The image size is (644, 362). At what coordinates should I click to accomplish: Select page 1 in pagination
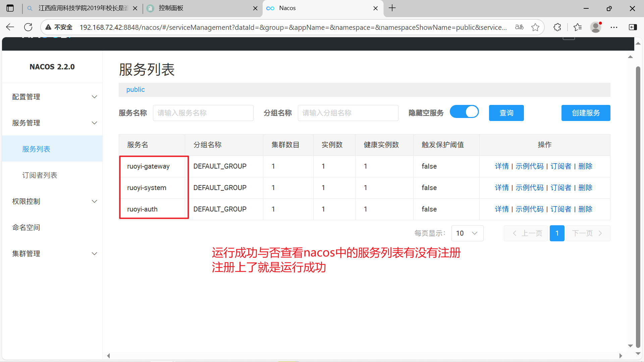[x=557, y=233]
